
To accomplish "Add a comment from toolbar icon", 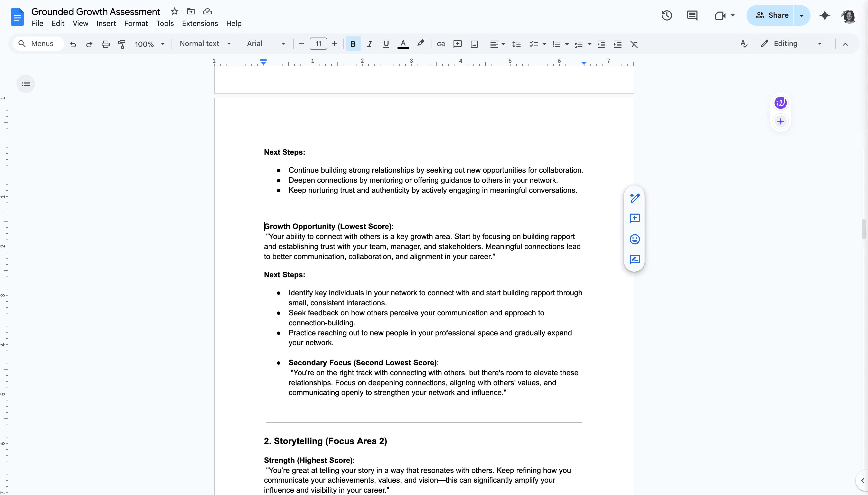I will [x=457, y=44].
